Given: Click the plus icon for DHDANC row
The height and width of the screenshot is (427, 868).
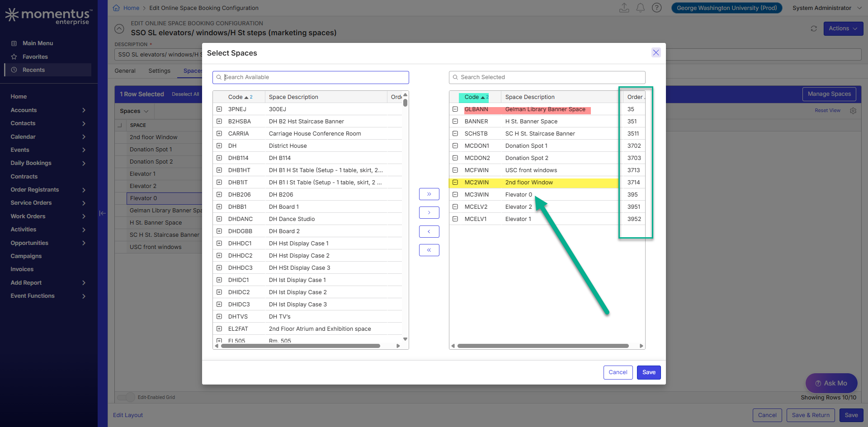Looking at the screenshot, I should (x=219, y=219).
